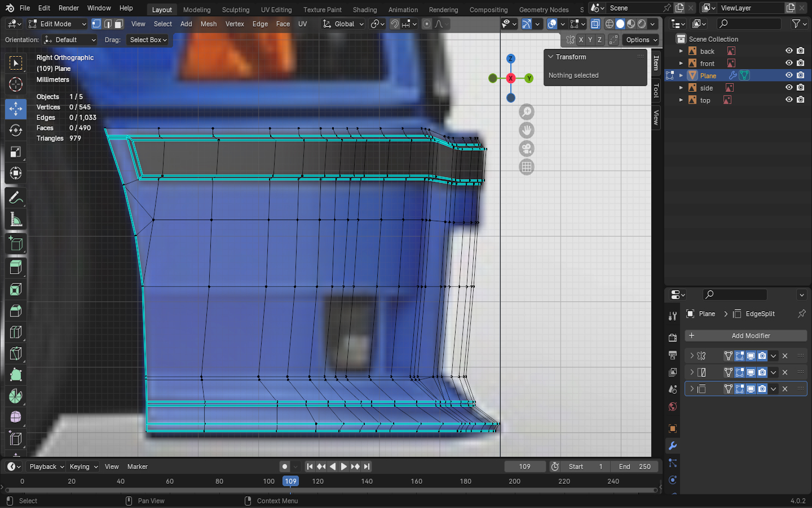This screenshot has height=508, width=812.
Task: Activate the Move tool
Action: pos(16,109)
